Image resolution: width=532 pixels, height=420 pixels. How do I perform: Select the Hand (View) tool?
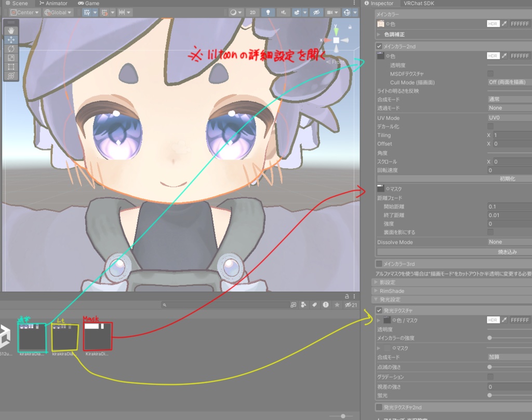pyautogui.click(x=11, y=31)
